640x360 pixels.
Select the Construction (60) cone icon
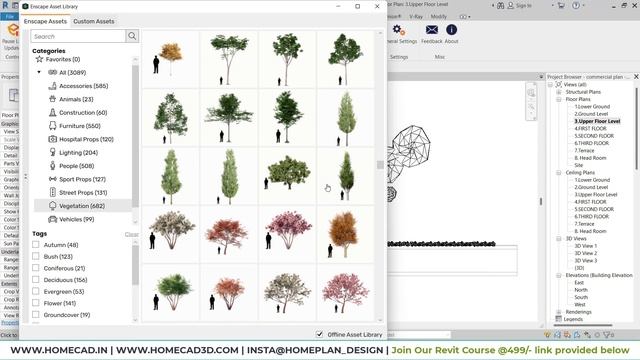tap(52, 112)
